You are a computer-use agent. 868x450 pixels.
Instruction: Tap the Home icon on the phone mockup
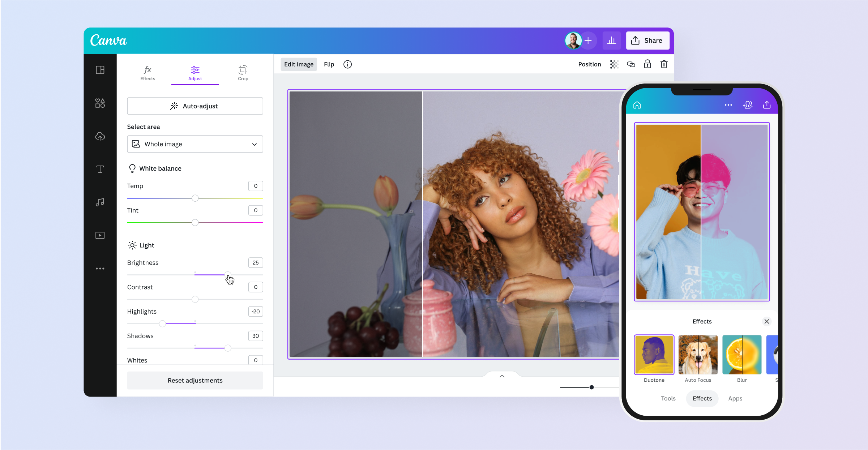pos(637,105)
